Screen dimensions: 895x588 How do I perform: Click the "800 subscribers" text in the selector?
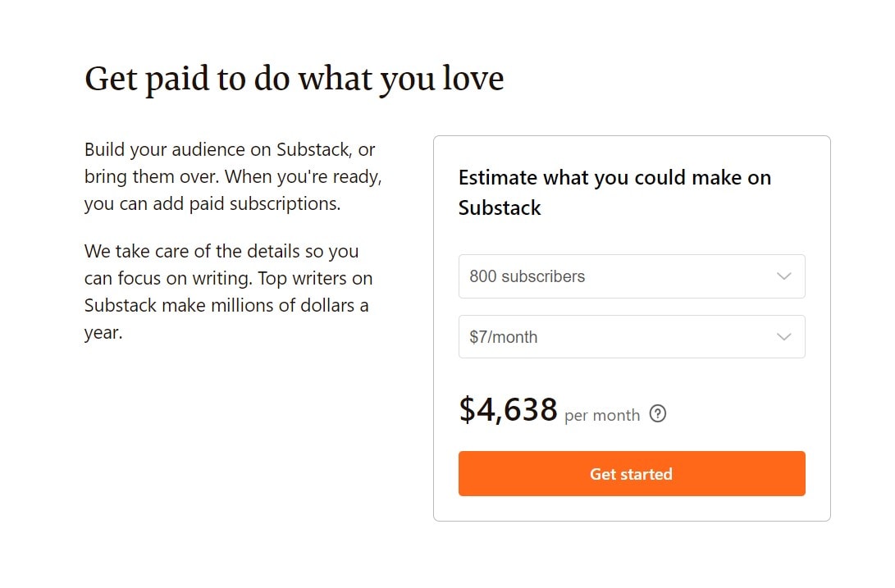[527, 276]
